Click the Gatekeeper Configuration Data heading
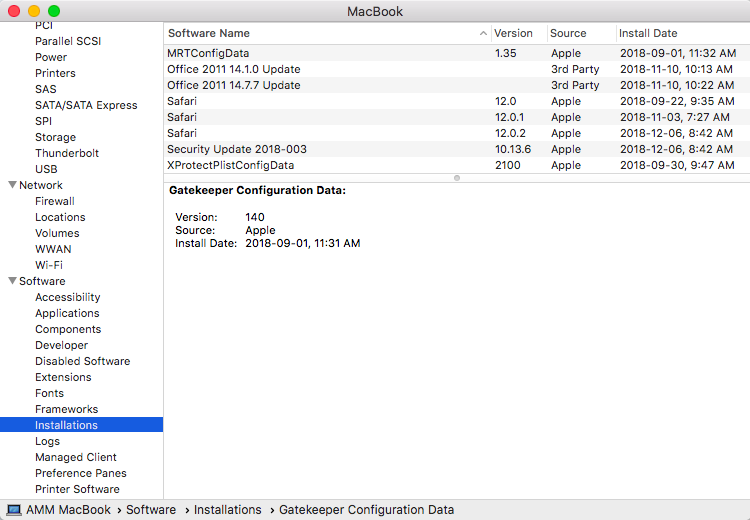The image size is (750, 520). pyautogui.click(x=257, y=190)
